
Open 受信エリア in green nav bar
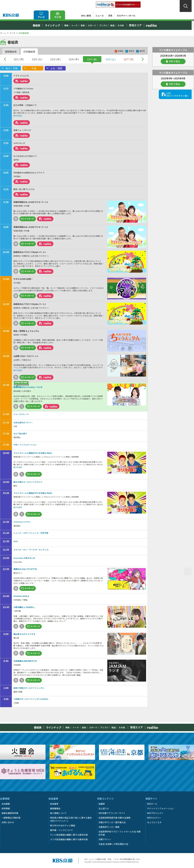[x=135, y=26]
